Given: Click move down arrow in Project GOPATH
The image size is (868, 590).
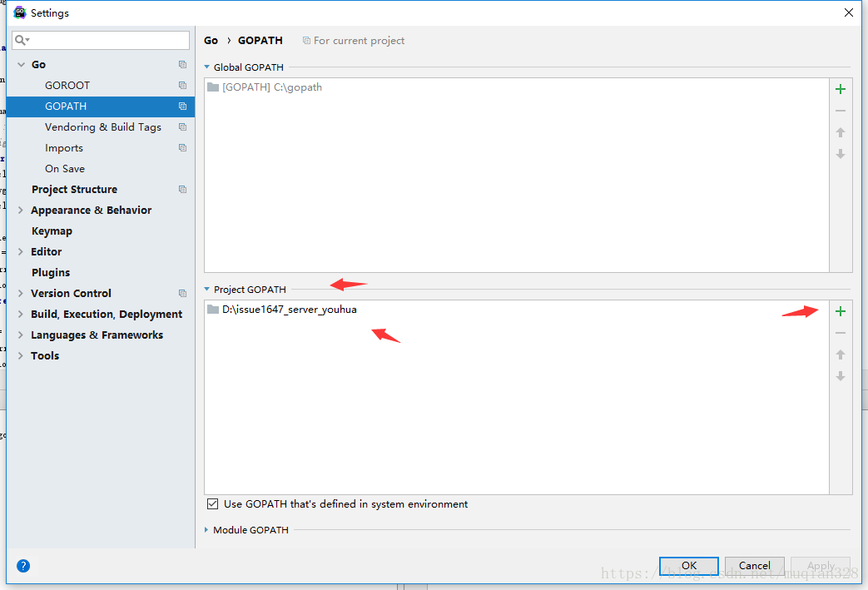Looking at the screenshot, I should point(841,376).
